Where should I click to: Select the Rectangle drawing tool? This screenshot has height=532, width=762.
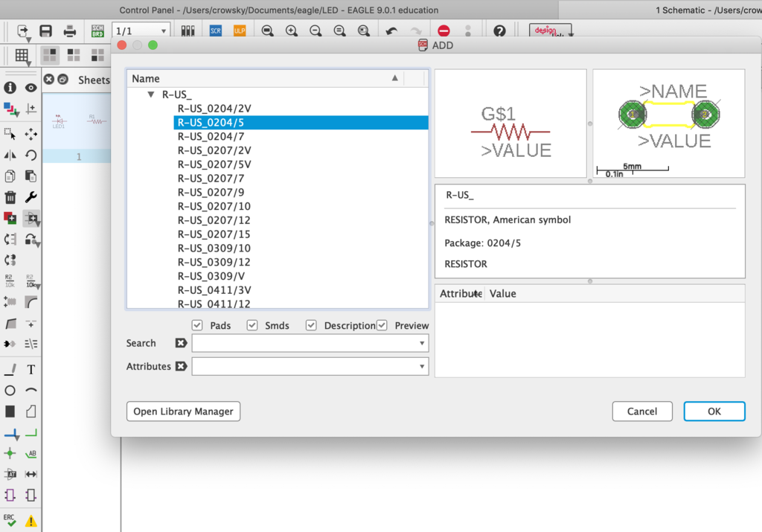[10, 412]
